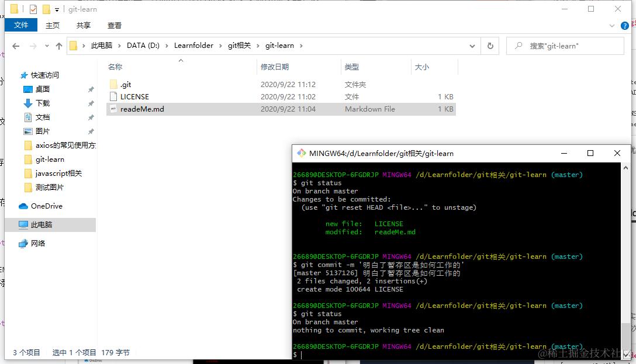Image resolution: width=636 pixels, height=364 pixels.
Task: Click git相关 in the address path
Action: pyautogui.click(x=239, y=46)
